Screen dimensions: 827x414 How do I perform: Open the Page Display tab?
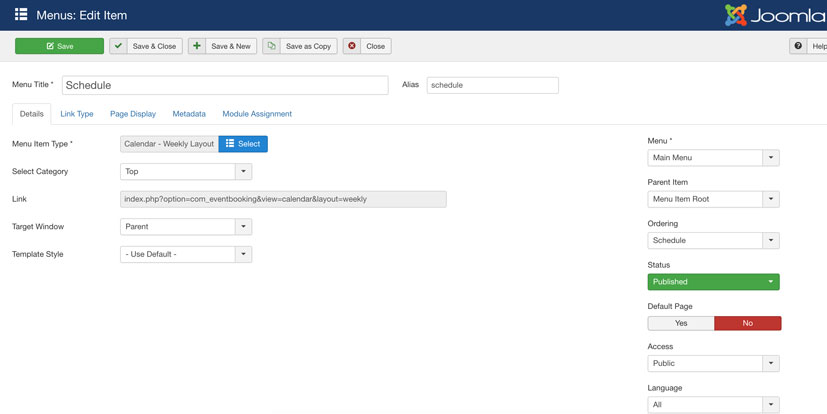[x=133, y=114]
